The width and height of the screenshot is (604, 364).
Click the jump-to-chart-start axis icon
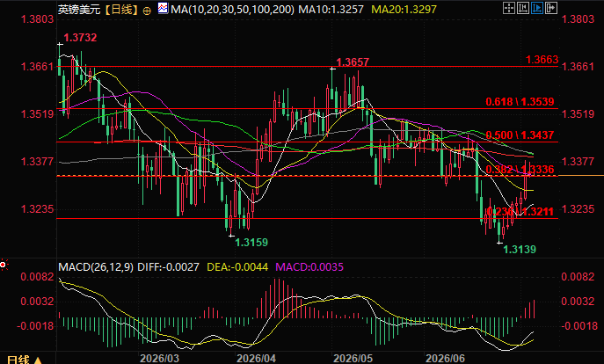point(523,8)
